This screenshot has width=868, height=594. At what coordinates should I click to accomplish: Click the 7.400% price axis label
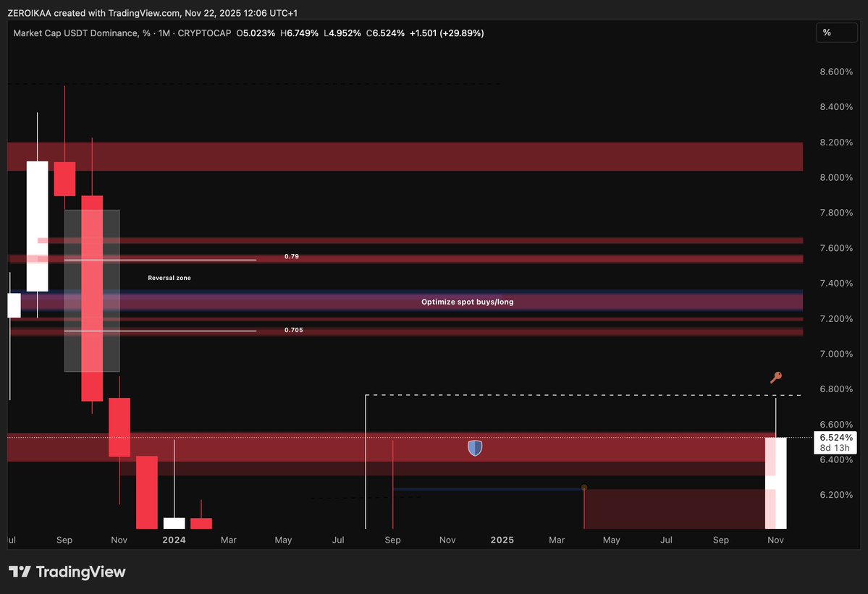click(x=836, y=283)
